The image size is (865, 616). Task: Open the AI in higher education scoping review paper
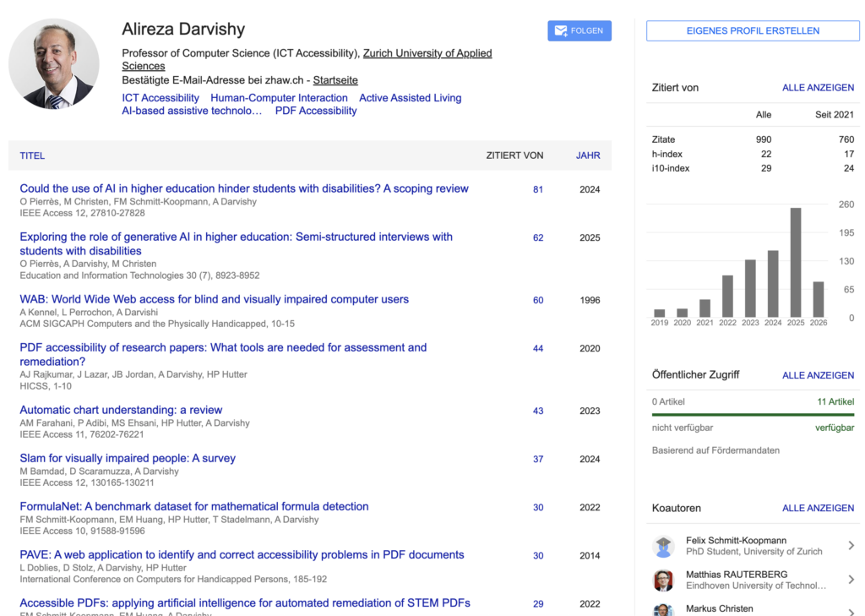[244, 188]
